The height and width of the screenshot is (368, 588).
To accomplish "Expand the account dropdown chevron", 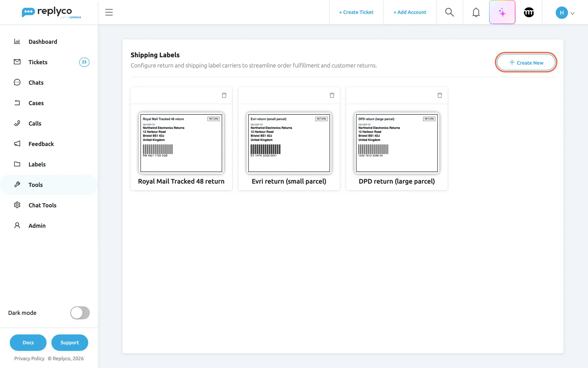I will pyautogui.click(x=572, y=13).
